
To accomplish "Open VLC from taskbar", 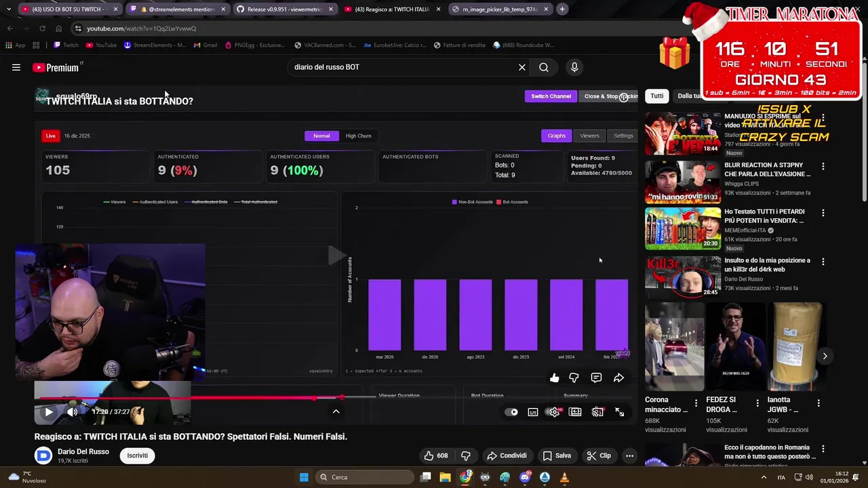I will tap(564, 477).
